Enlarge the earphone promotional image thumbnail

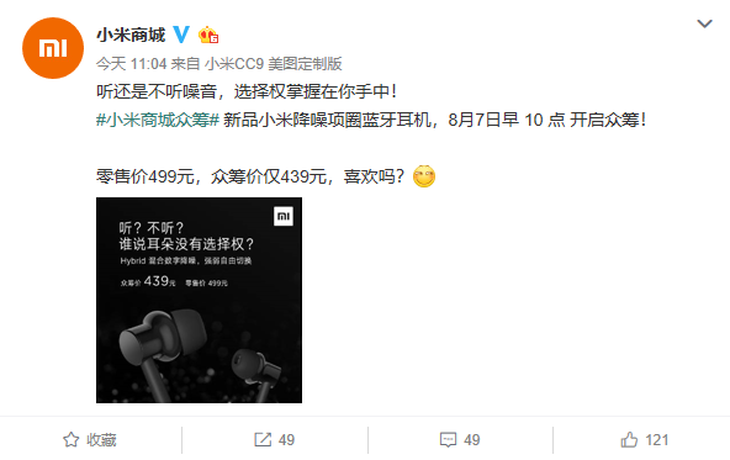(x=199, y=300)
